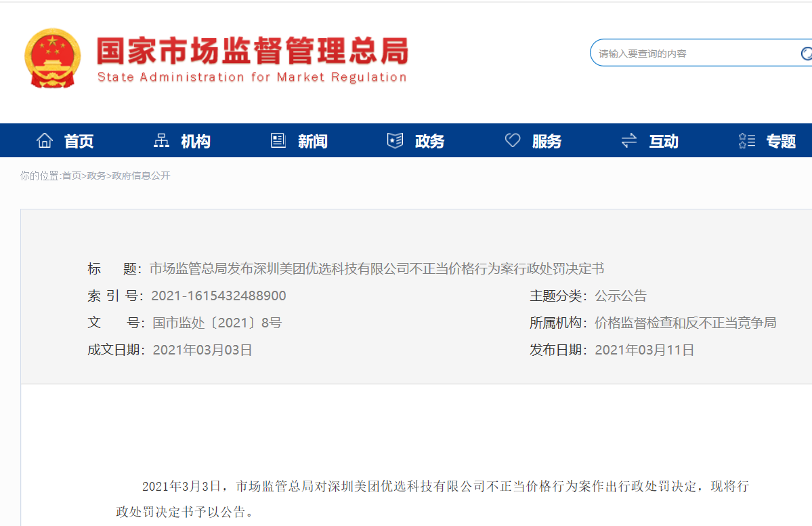Image resolution: width=812 pixels, height=526 pixels.
Task: Click the star list icon beside 专题
Action: (746, 141)
